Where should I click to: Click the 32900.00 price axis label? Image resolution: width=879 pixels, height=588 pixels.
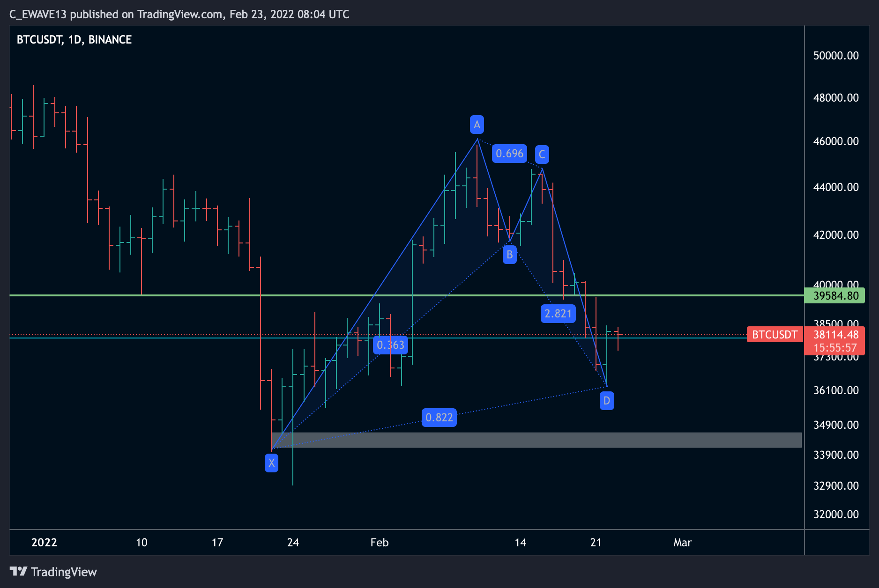[836, 486]
